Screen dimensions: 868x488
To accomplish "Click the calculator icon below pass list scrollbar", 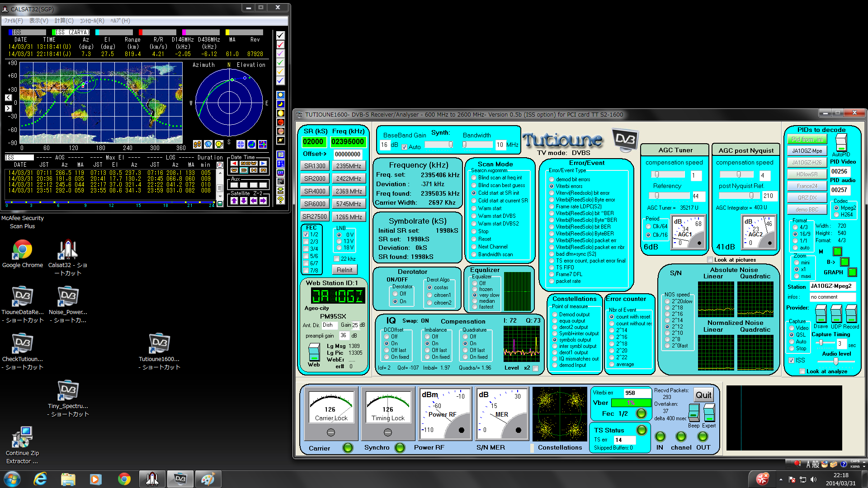I will pos(220,204).
